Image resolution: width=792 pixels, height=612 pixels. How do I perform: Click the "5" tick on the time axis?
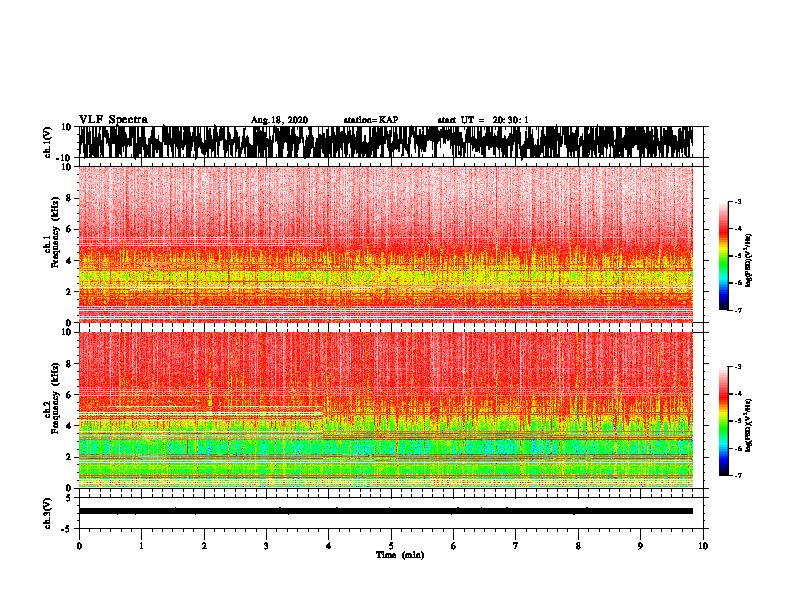391,546
